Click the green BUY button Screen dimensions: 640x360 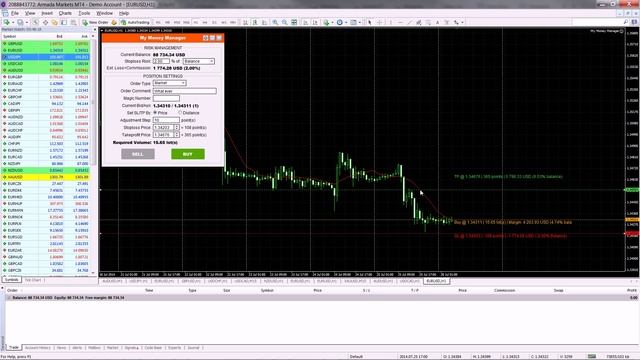[188, 154]
